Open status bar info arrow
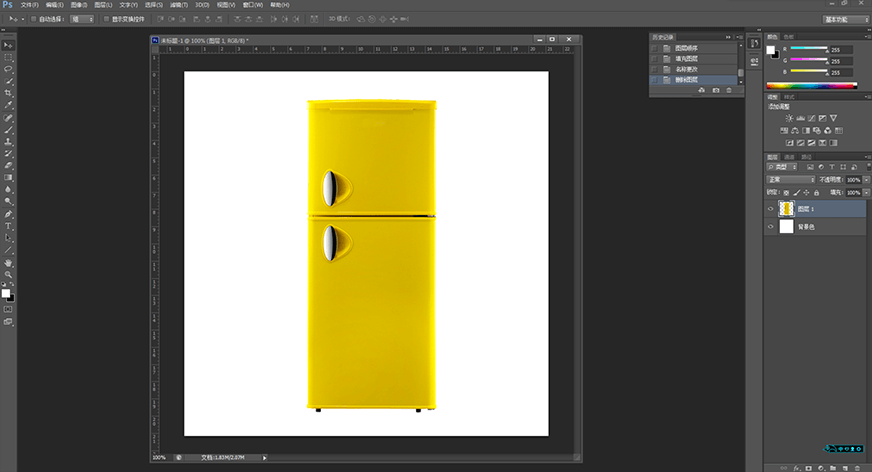The height and width of the screenshot is (472, 872). [264, 458]
